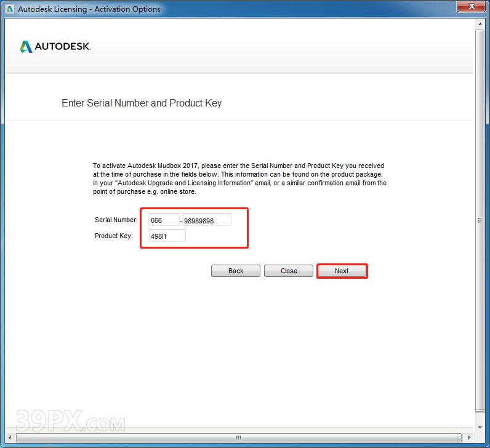The width and height of the screenshot is (490, 448).
Task: Click the horizontal scrollbar right arrow
Action: tap(470, 438)
